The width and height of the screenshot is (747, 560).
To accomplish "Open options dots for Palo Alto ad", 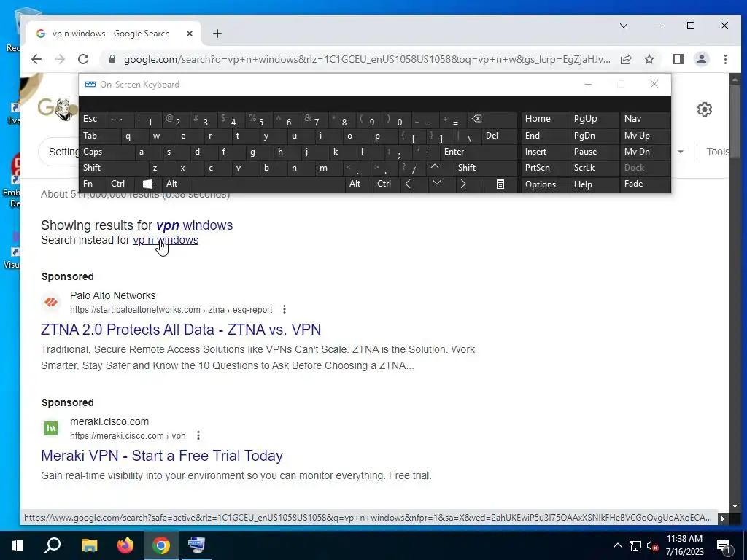I will (x=285, y=309).
